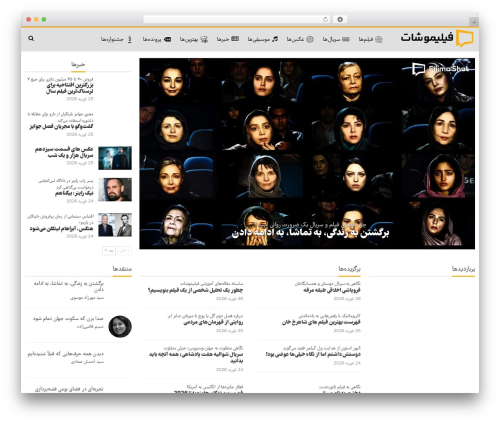
Task: Open article روایتی از قهرمان‌های مردمی
Action: pos(213,323)
